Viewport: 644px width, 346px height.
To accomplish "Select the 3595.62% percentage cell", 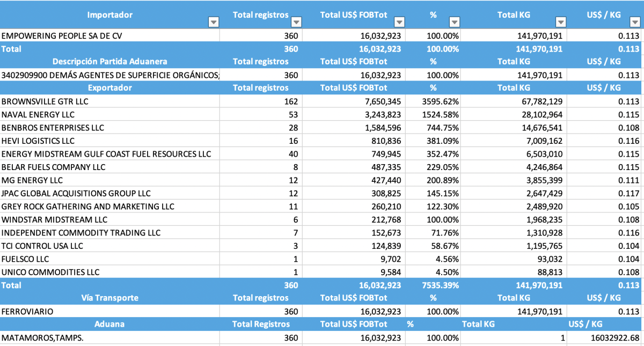I will (x=434, y=101).
